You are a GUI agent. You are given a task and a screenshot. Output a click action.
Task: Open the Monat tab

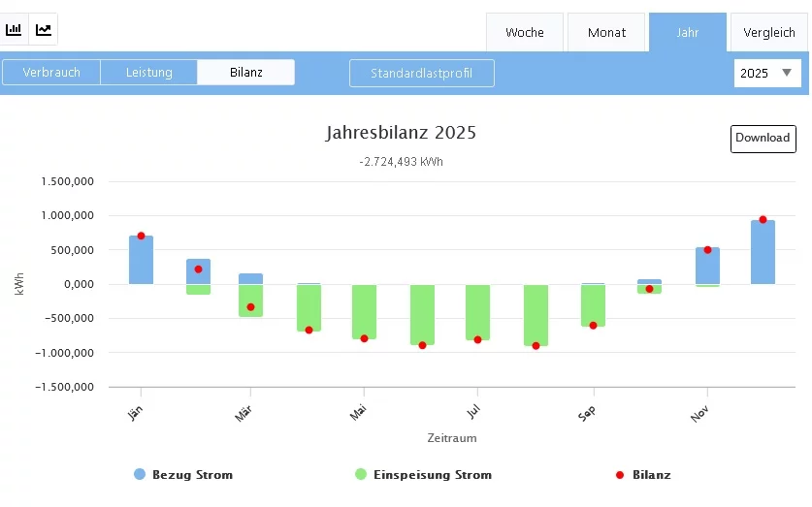pyautogui.click(x=606, y=32)
